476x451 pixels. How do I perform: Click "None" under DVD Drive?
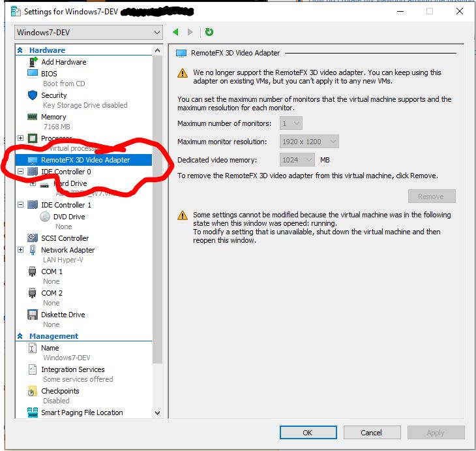[x=63, y=226]
